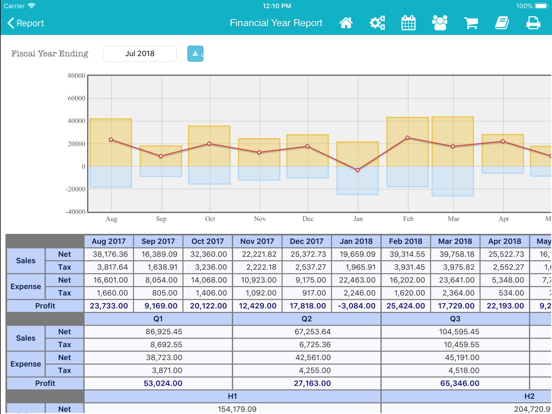552x414 pixels.
Task: Tap the 12:10 PM clock in status bar
Action: [277, 6]
